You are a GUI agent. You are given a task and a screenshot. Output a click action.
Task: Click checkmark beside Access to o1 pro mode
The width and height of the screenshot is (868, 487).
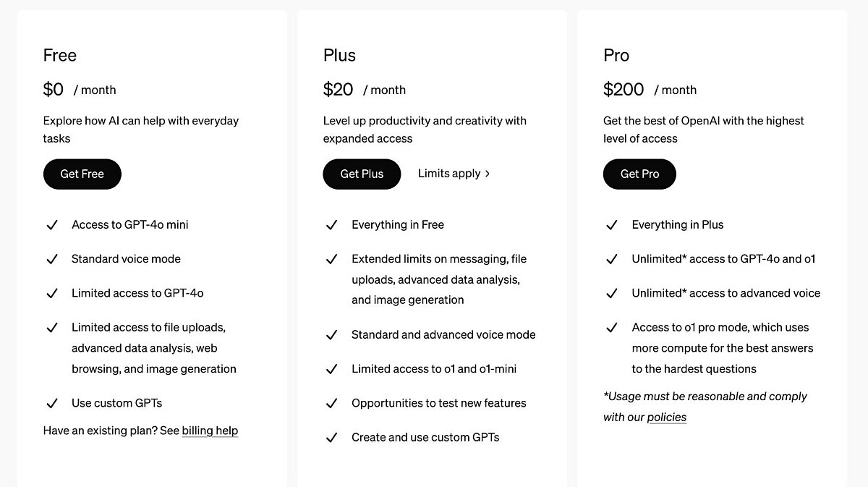tap(612, 328)
